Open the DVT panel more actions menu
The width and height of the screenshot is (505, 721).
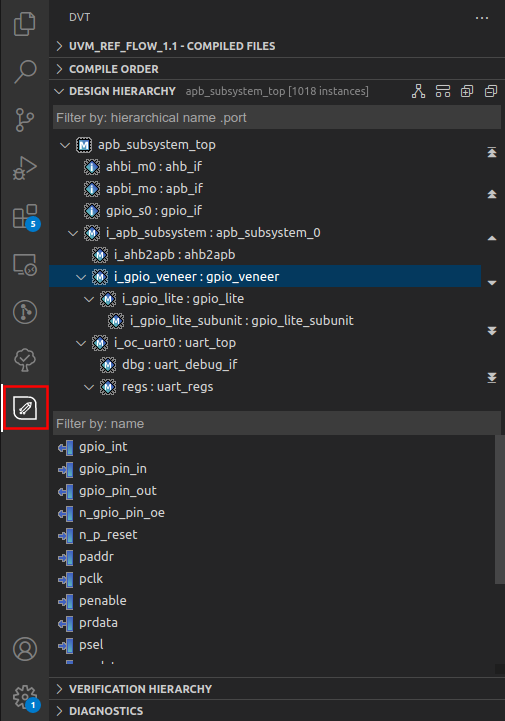(482, 17)
